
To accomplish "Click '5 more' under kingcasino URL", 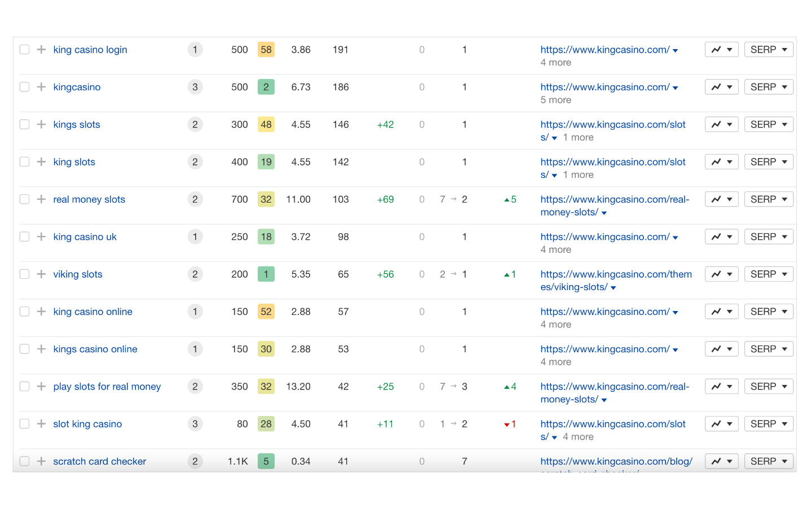I will (x=555, y=100).
